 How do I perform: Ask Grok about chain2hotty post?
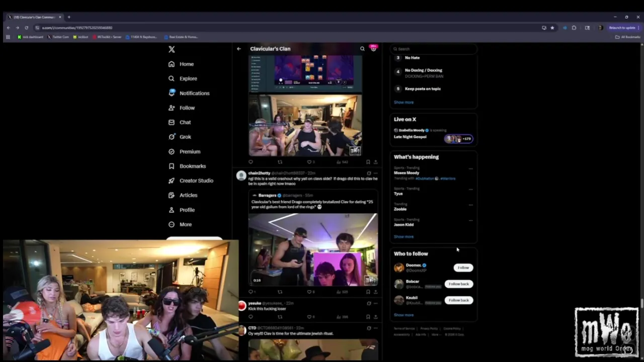pos(369,173)
